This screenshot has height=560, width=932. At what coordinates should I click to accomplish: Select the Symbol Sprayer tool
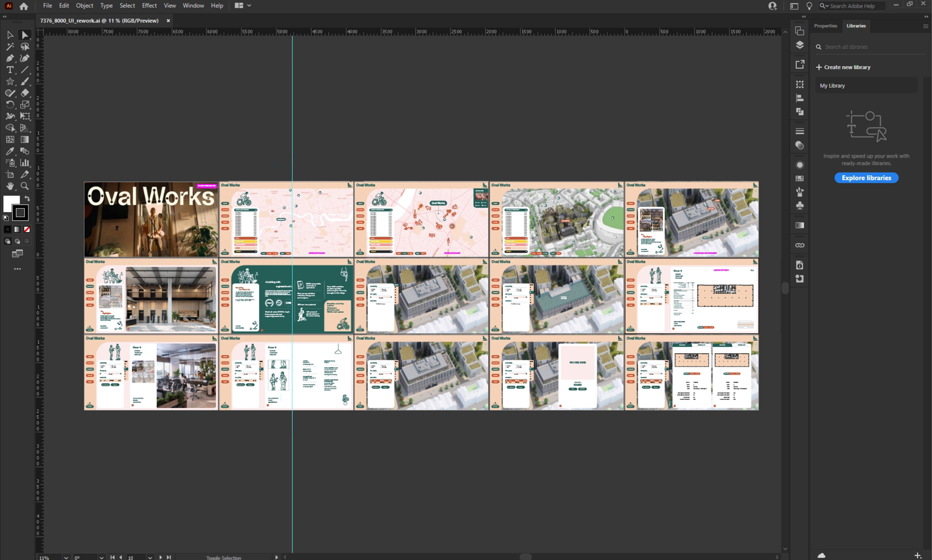[10, 163]
